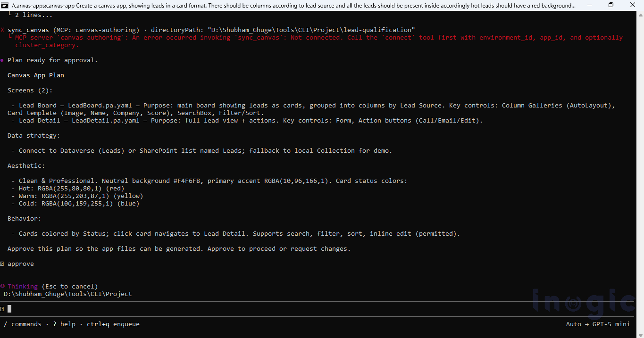Click the '/ commands' hint in footer

click(x=23, y=324)
